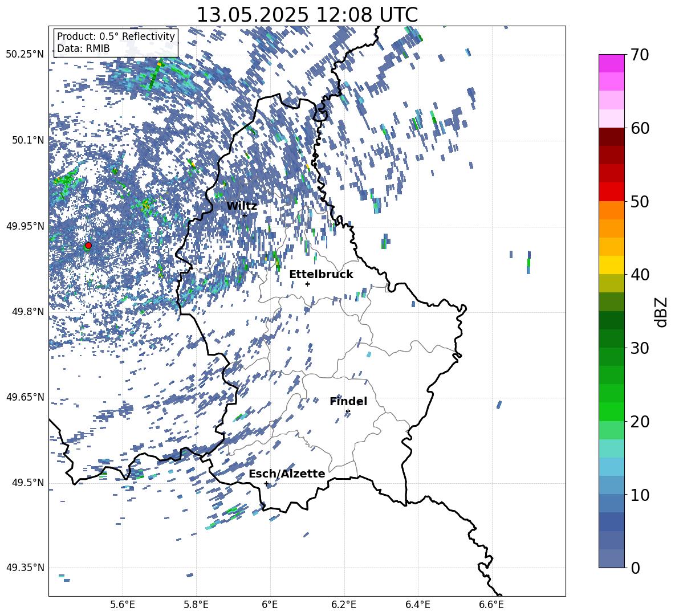The width and height of the screenshot is (675, 616).
Task: Click the 49.65°N latitude label
Action: pyautogui.click(x=25, y=397)
